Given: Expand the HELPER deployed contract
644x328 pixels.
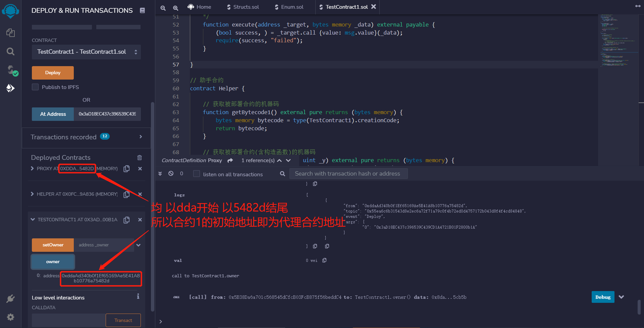Looking at the screenshot, I should pyautogui.click(x=32, y=194).
